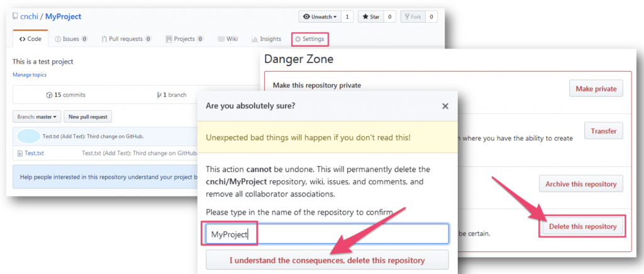
Task: Open the Projects tab
Action: (x=185, y=39)
